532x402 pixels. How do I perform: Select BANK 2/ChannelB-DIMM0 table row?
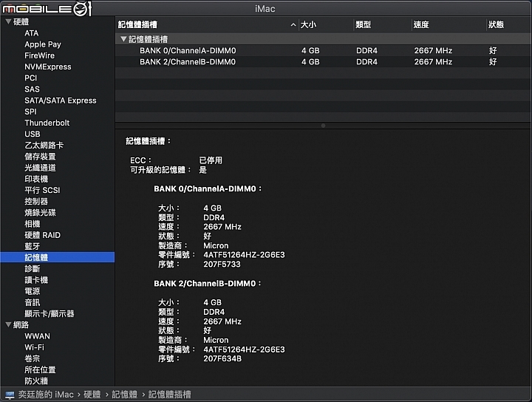[324, 62]
